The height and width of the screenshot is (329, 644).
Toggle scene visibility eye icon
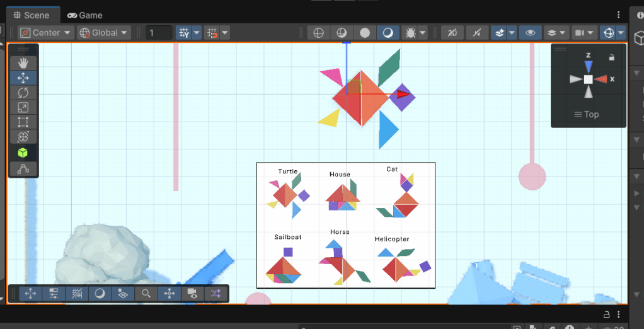click(x=530, y=33)
